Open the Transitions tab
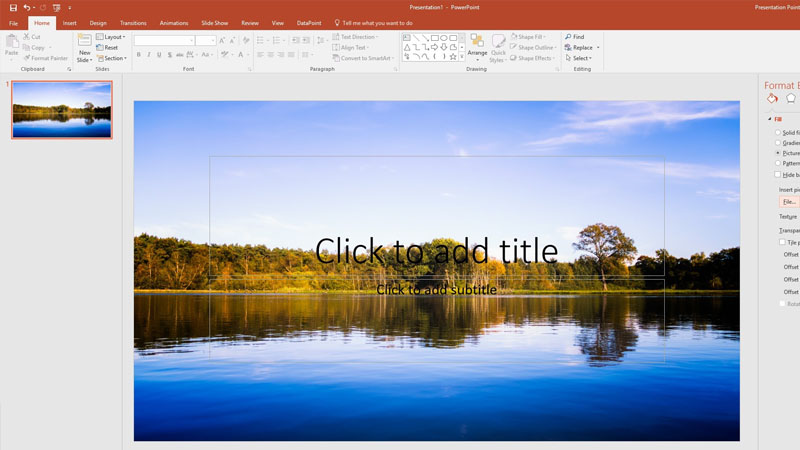 point(133,22)
